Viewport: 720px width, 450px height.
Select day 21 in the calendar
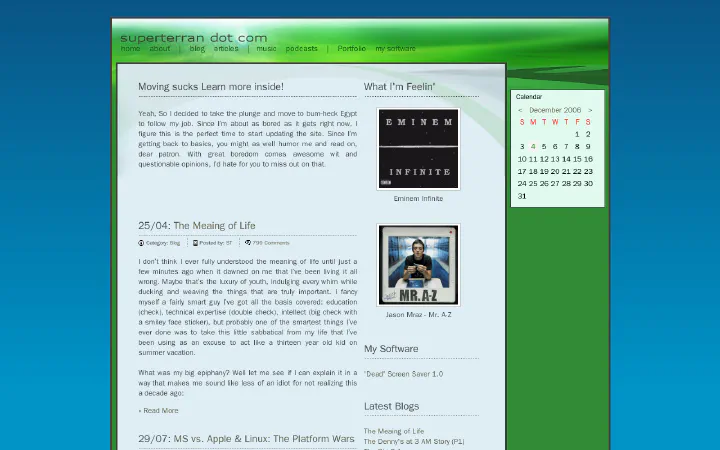pos(566,171)
